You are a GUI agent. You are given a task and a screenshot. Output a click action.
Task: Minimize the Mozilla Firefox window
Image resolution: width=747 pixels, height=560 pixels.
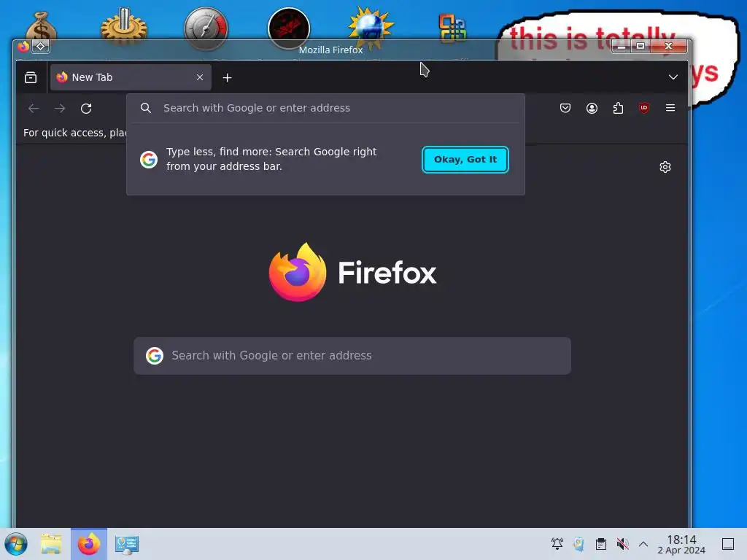click(621, 46)
